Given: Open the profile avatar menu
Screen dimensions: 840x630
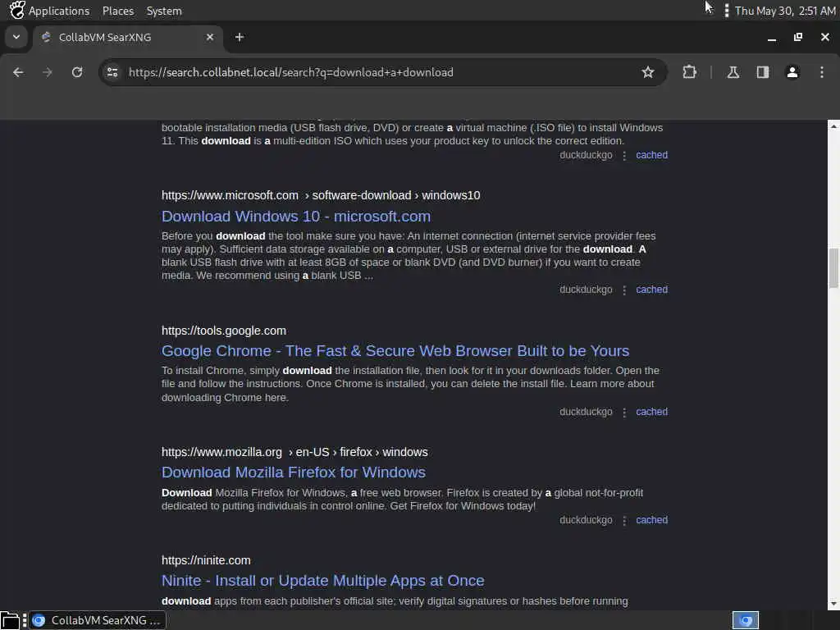Looking at the screenshot, I should tap(792, 72).
